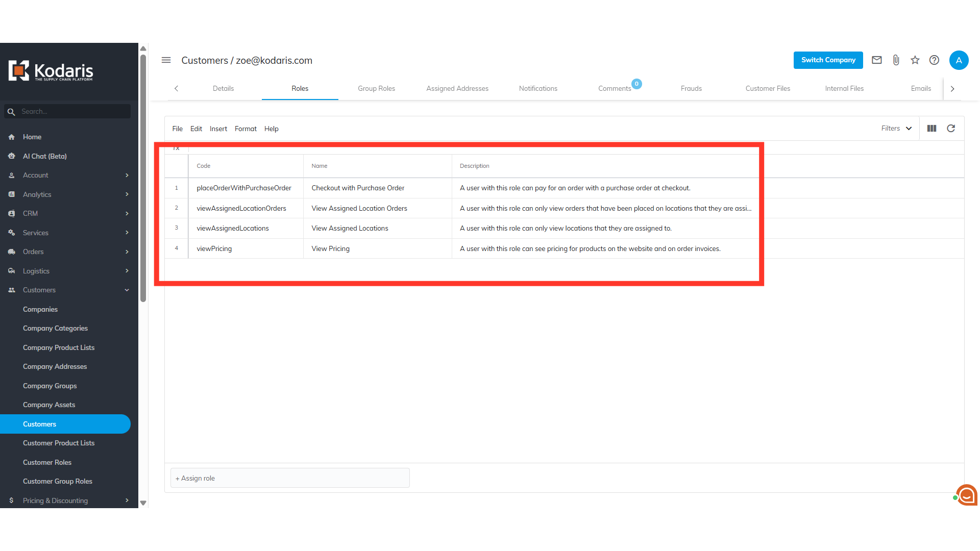980x551 pixels.
Task: Click the Switch Company button
Action: [828, 60]
